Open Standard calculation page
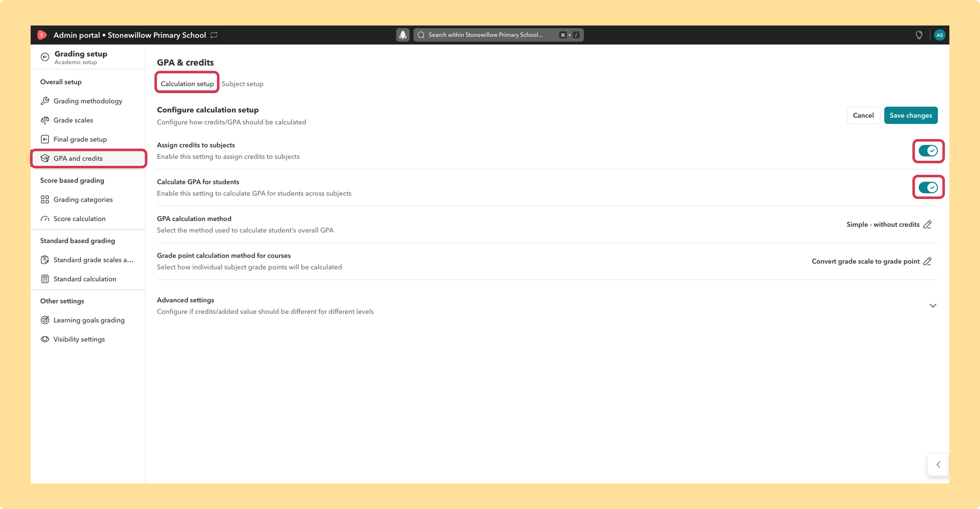This screenshot has width=980, height=509. coord(88,279)
